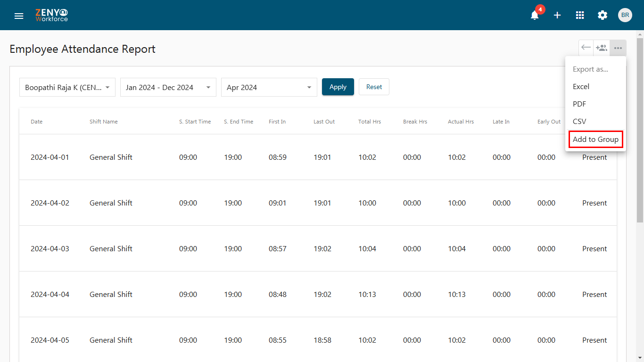This screenshot has height=362, width=644.
Task: Apply the selected filters
Action: (x=338, y=87)
